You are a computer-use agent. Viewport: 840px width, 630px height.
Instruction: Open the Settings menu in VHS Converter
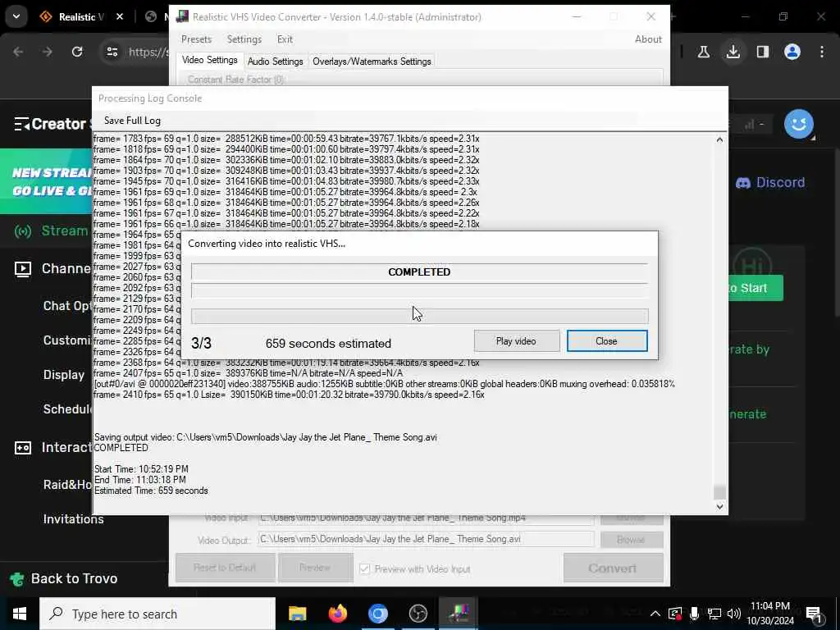[244, 39]
